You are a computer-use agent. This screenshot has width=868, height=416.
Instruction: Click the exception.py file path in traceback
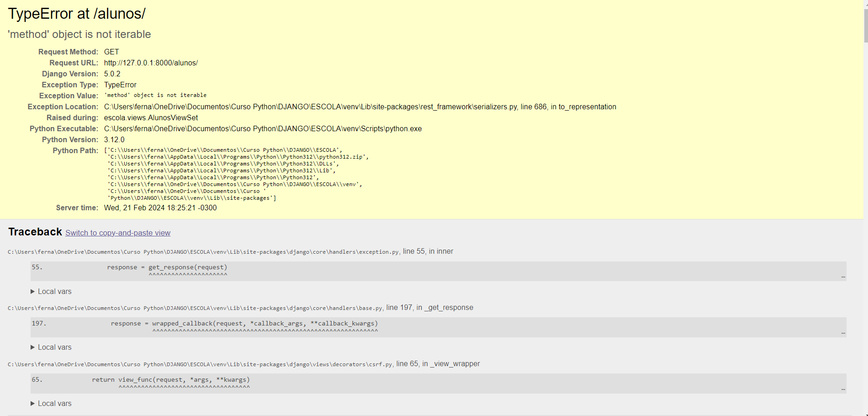204,252
